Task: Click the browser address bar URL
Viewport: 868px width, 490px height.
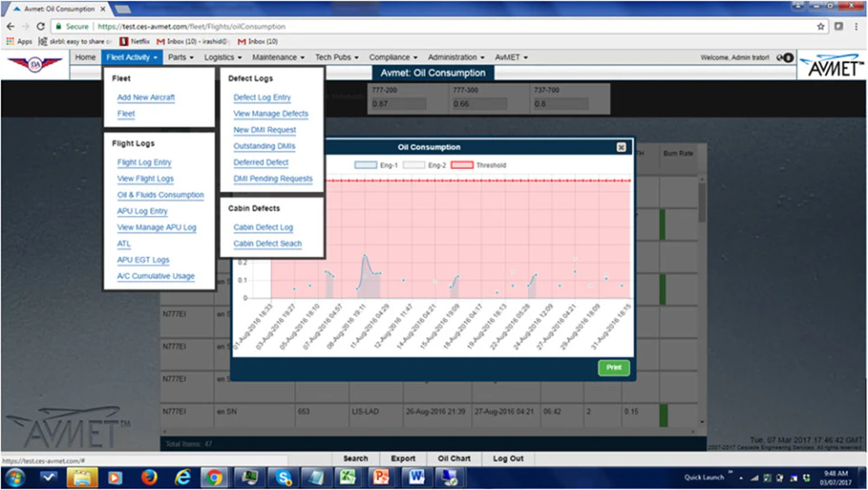Action: [192, 26]
